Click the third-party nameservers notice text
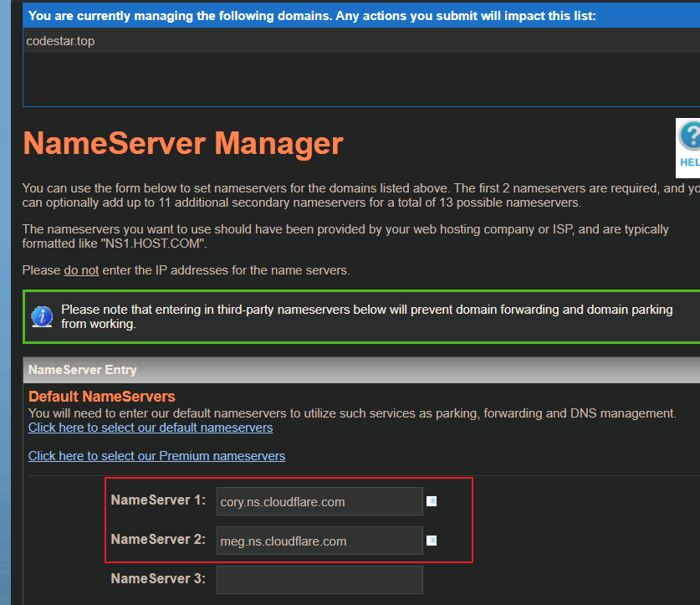This screenshot has width=700, height=605. [x=366, y=317]
